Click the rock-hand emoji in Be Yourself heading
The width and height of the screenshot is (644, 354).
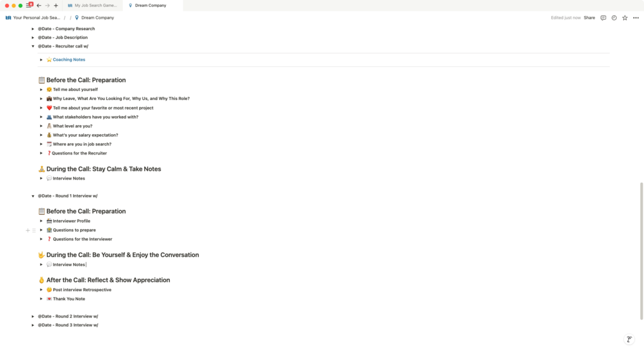[42, 255]
